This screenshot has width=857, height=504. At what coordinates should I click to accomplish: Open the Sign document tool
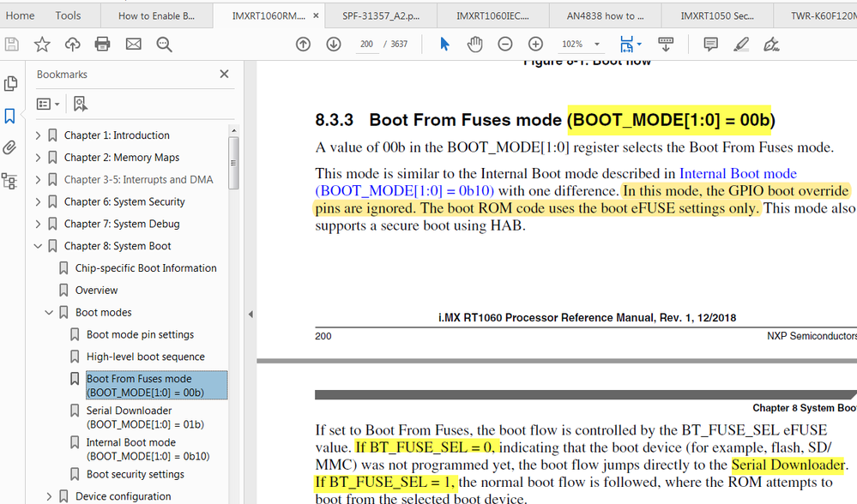tap(771, 45)
